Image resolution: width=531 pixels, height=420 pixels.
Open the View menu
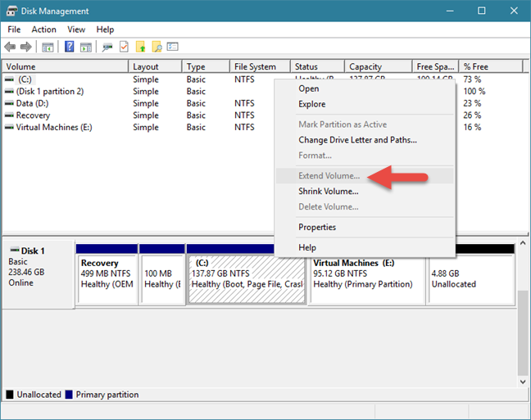click(76, 29)
